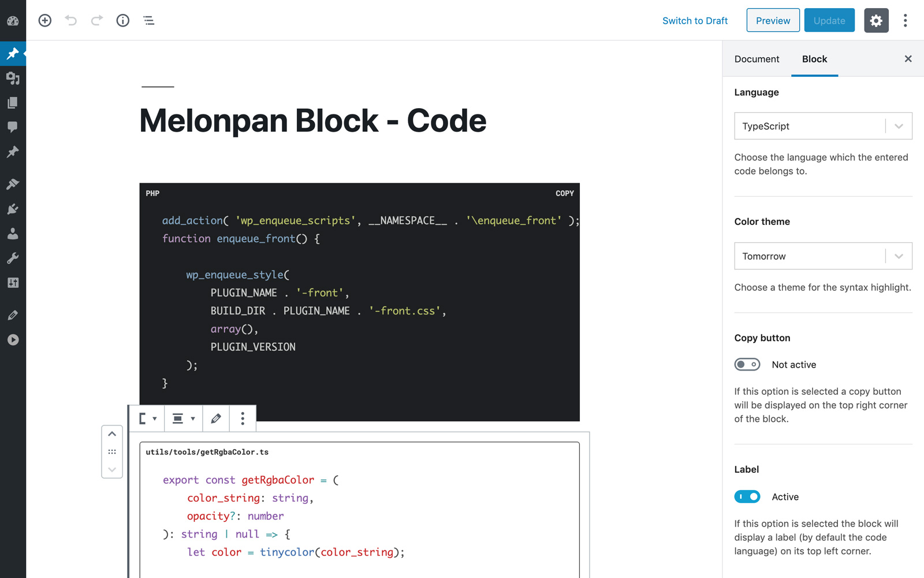The height and width of the screenshot is (578, 924).
Task: Open block navigation list icon
Action: 149,21
